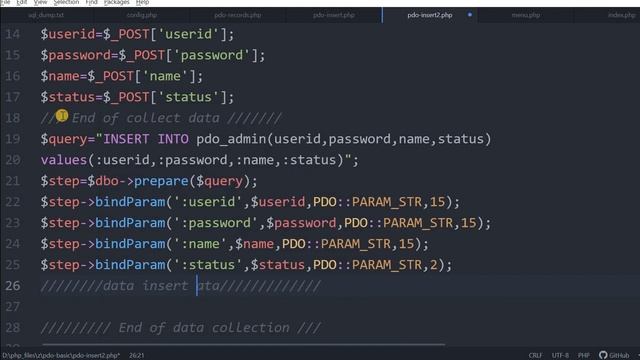Click the values(:userid,:password...) line
This screenshot has width=640, height=360.
coord(200,160)
